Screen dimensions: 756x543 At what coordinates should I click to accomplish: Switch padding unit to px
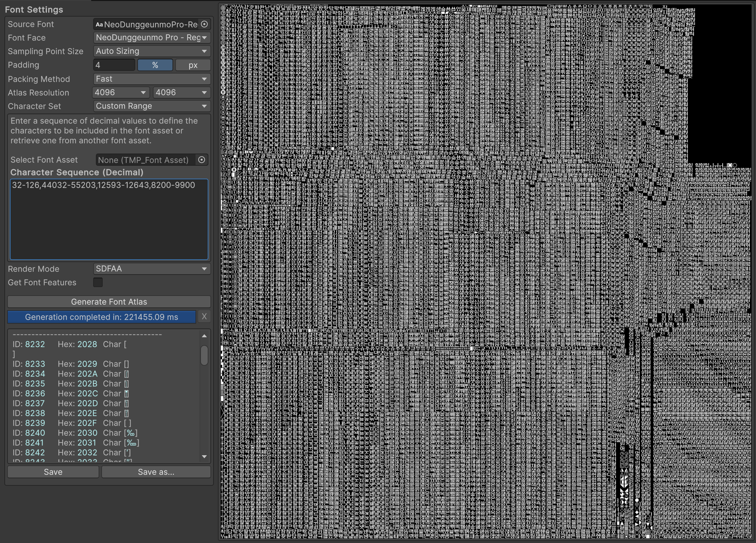(x=193, y=65)
